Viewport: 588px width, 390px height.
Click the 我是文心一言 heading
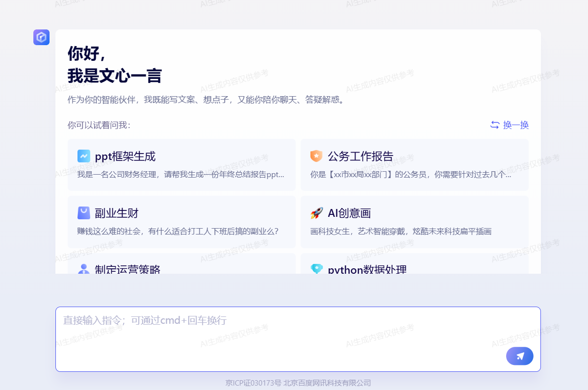[115, 76]
